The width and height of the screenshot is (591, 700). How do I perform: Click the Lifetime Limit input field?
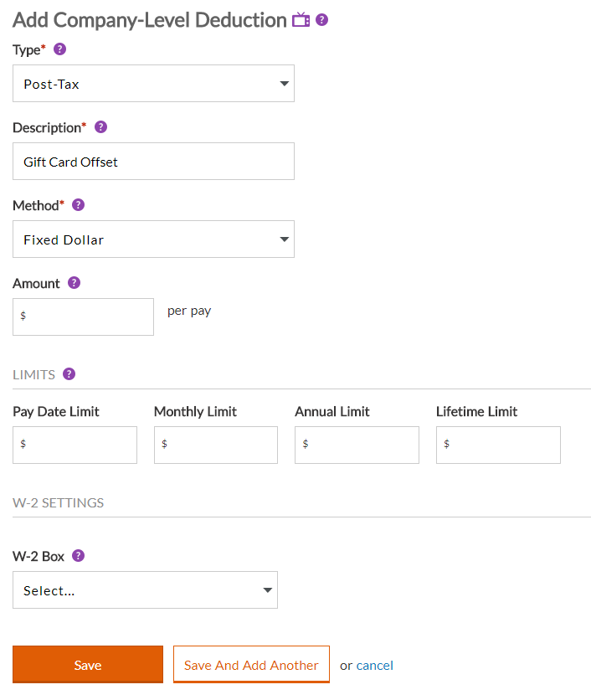(x=498, y=445)
